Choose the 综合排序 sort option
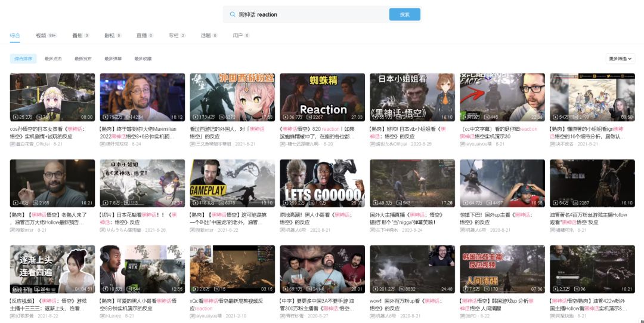 pos(23,59)
